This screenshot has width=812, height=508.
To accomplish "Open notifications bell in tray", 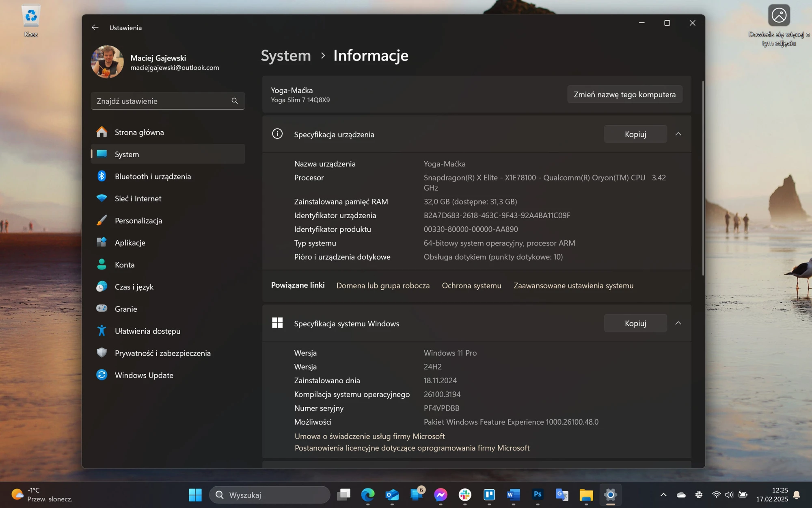I will (x=797, y=495).
